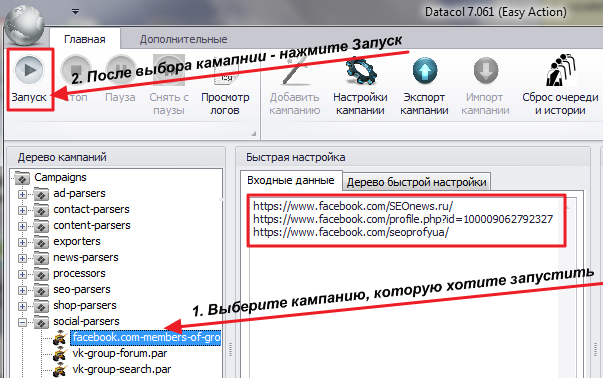Click the Campaigns root folder icon

click(x=22, y=178)
